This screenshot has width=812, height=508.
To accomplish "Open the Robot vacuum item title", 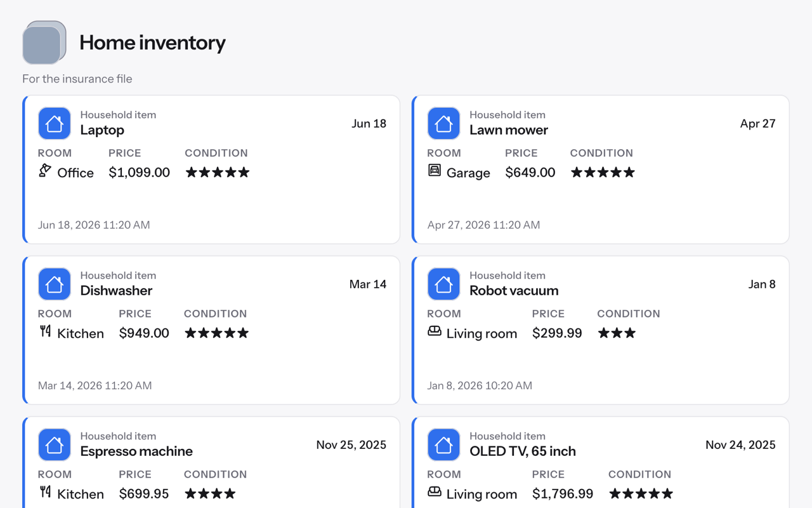I will pos(514,291).
